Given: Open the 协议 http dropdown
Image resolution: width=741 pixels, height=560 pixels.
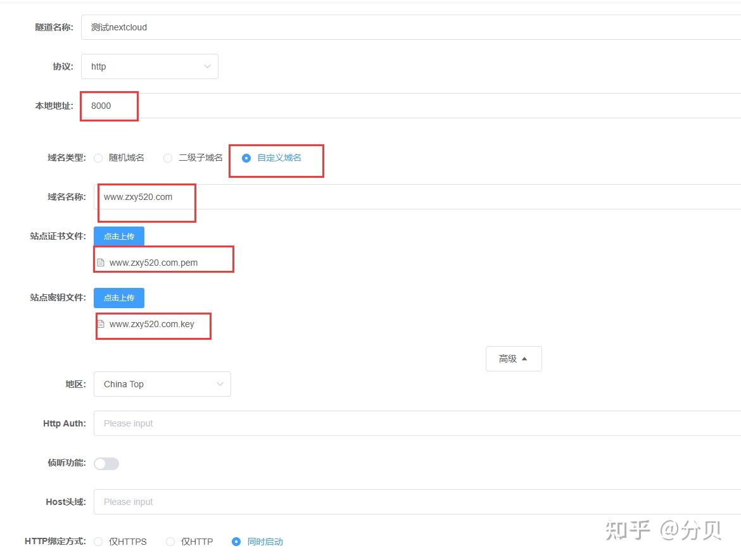Looking at the screenshot, I should pyautogui.click(x=149, y=66).
